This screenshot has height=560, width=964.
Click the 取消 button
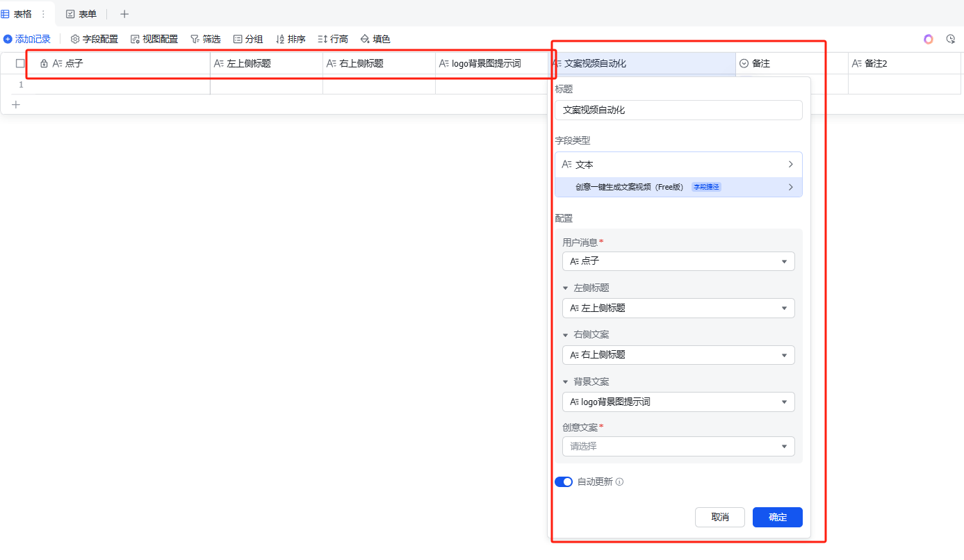click(x=720, y=517)
